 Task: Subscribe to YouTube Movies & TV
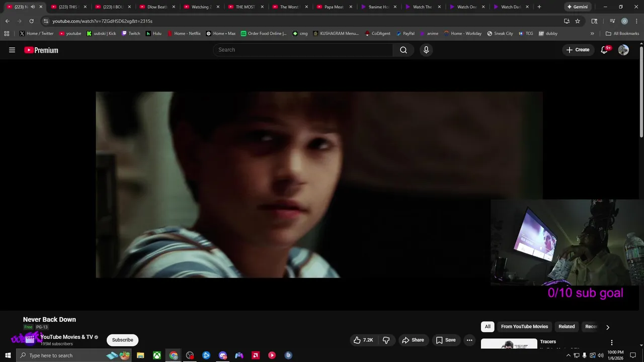coord(122,340)
